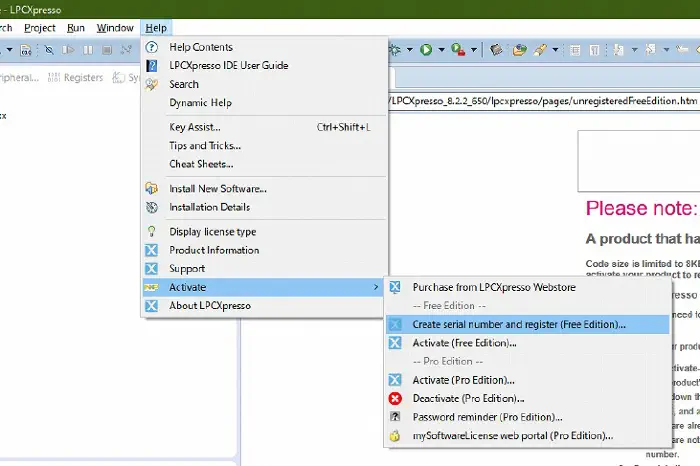Expand the Activate submenu arrow
Viewport: 700px width, 466px height.
pyautogui.click(x=376, y=288)
